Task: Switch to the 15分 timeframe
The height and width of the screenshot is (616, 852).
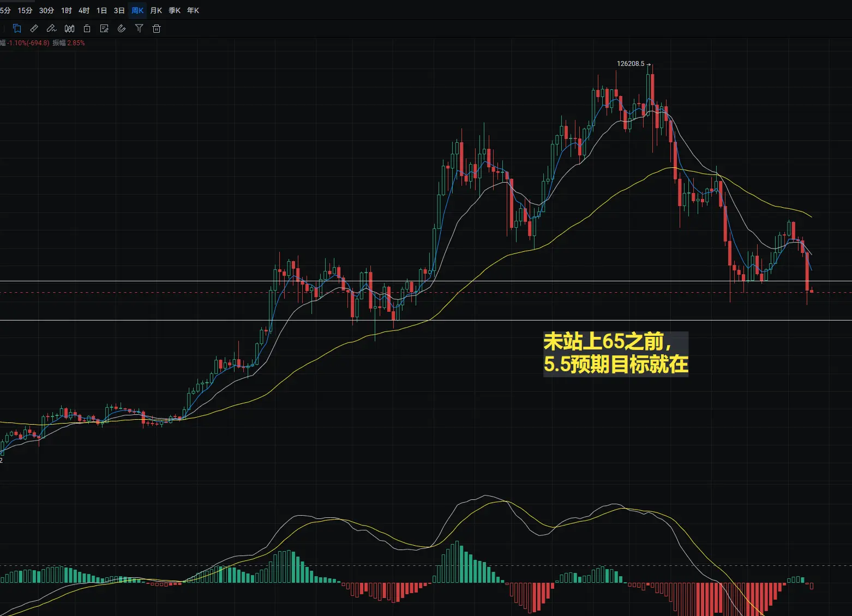Action: pos(25,10)
